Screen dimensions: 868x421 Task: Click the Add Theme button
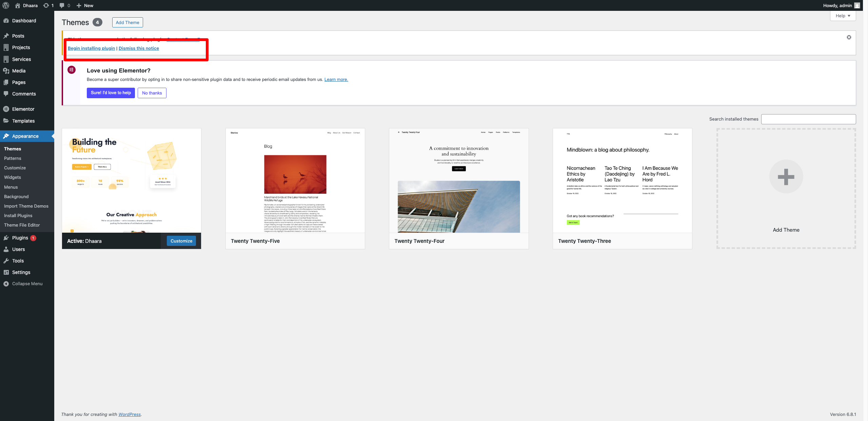point(127,22)
